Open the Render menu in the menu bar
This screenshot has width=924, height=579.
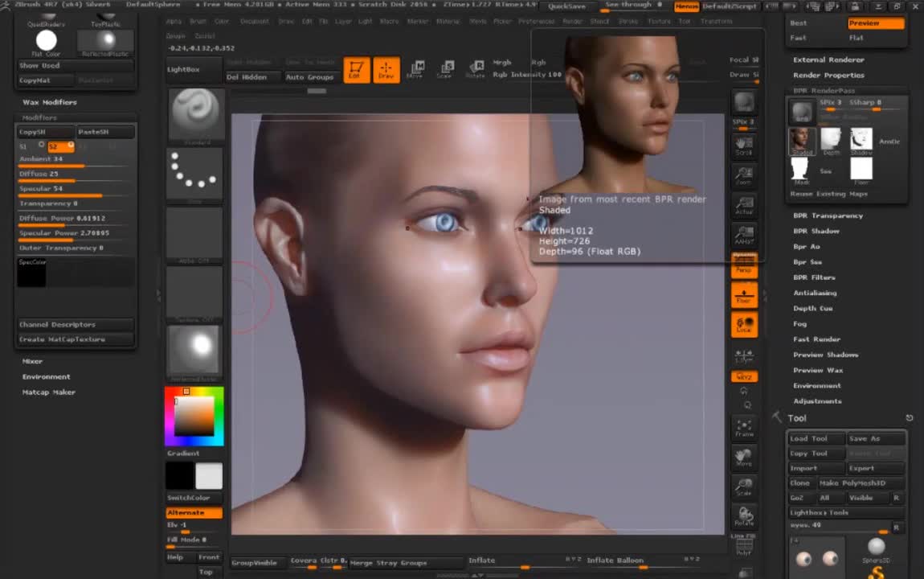(572, 21)
